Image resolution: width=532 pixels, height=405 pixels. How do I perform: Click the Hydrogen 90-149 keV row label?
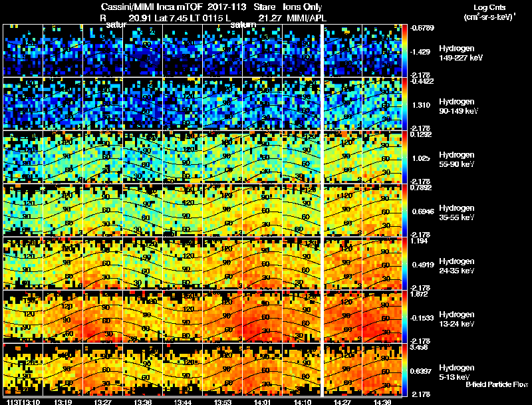coord(458,106)
